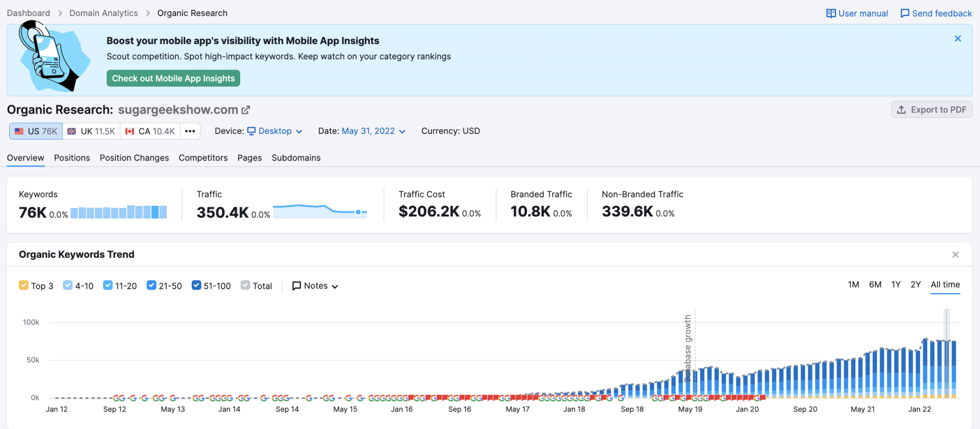Viewport: 980px width, 429px height.
Task: Expand the Date dropdown chevron
Action: point(402,132)
